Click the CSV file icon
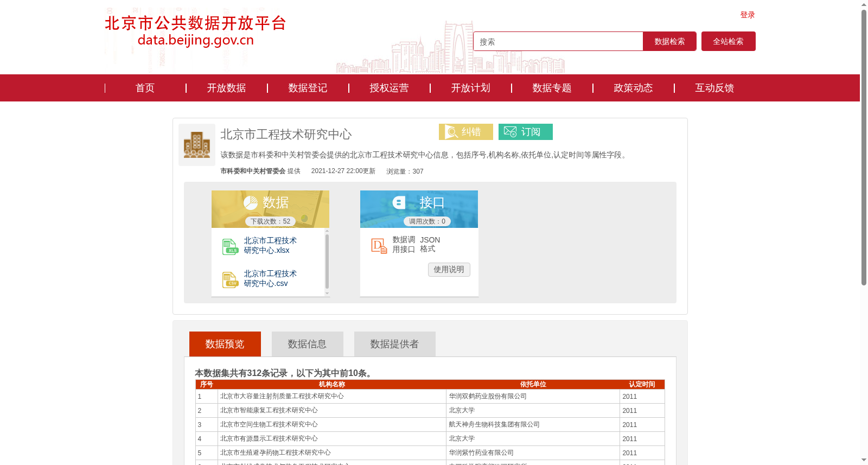Viewport: 868px width, 465px height. [230, 279]
